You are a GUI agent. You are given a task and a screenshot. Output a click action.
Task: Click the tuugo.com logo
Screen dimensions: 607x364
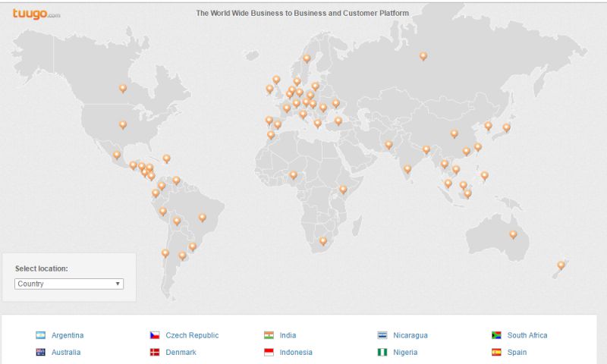[x=36, y=14]
